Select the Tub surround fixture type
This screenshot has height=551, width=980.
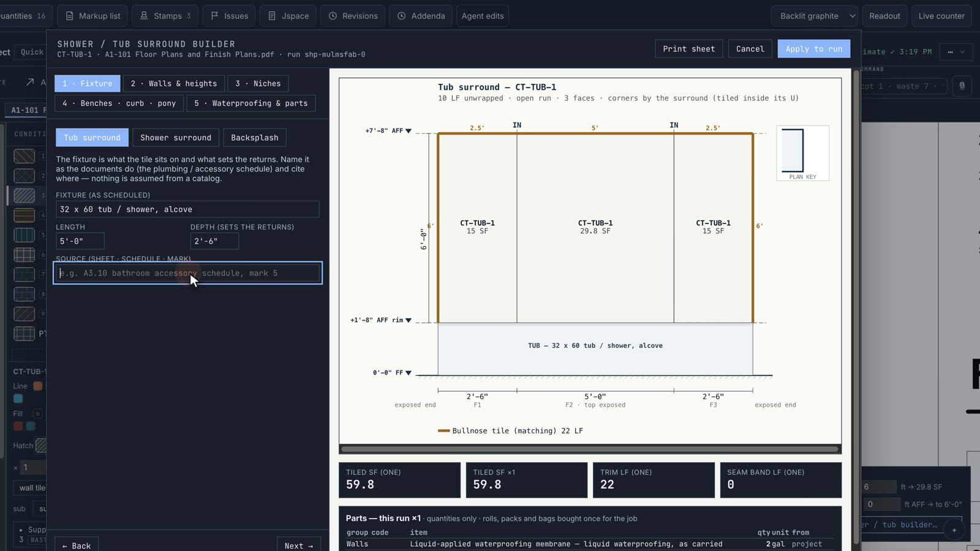(92, 138)
